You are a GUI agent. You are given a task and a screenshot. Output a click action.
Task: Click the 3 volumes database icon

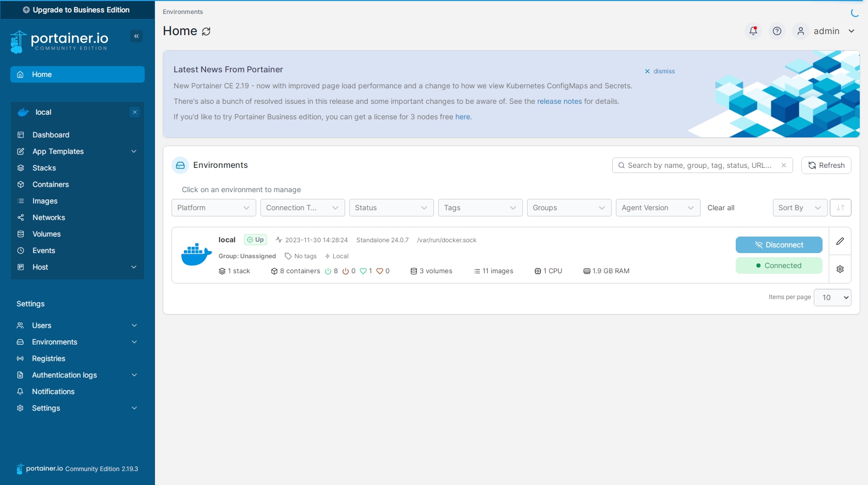tap(414, 271)
